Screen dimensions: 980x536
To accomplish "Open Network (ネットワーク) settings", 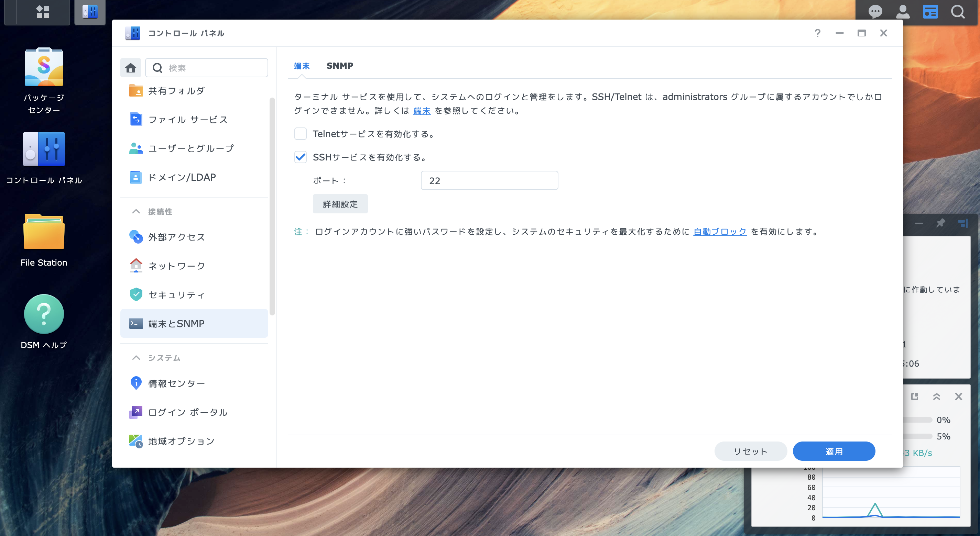I will (x=194, y=266).
